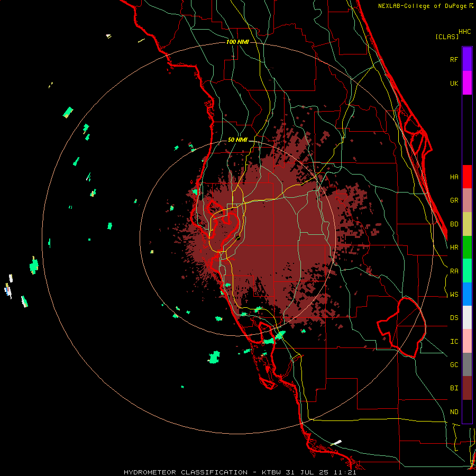Click the UK legend label

[454, 83]
